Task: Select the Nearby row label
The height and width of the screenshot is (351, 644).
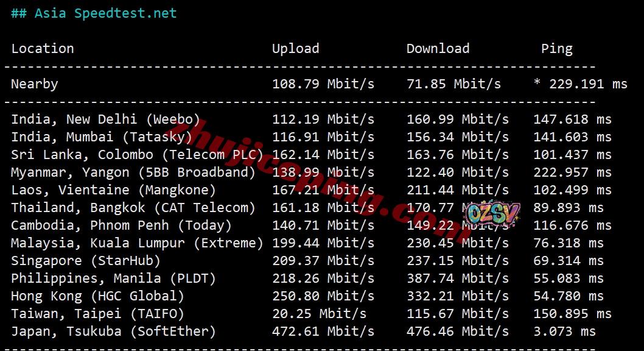Action: click(x=35, y=84)
